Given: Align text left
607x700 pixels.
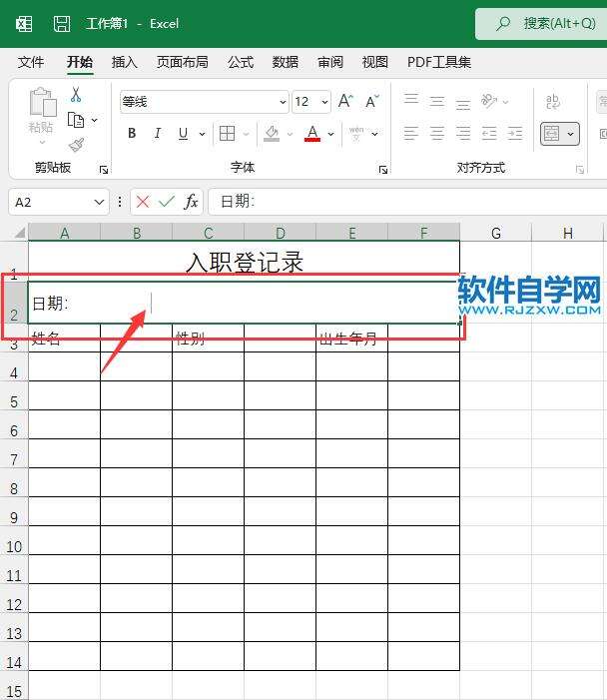Looking at the screenshot, I should tap(411, 133).
